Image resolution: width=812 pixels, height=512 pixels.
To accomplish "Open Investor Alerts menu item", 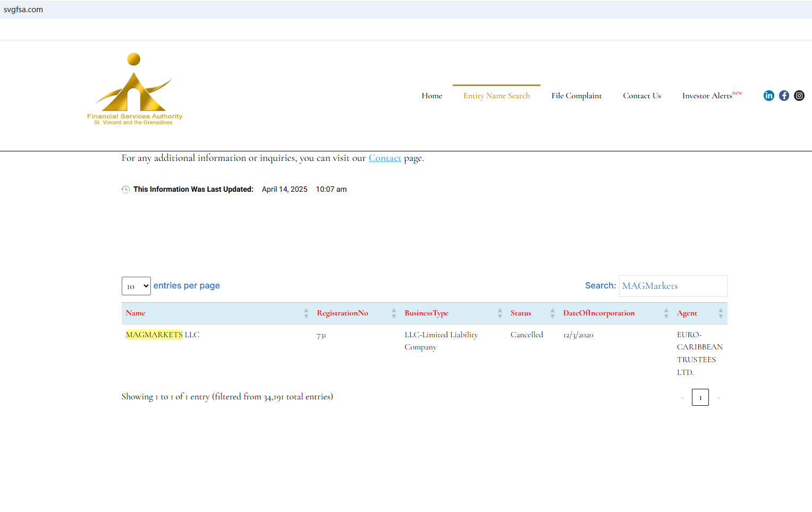I will coord(707,96).
